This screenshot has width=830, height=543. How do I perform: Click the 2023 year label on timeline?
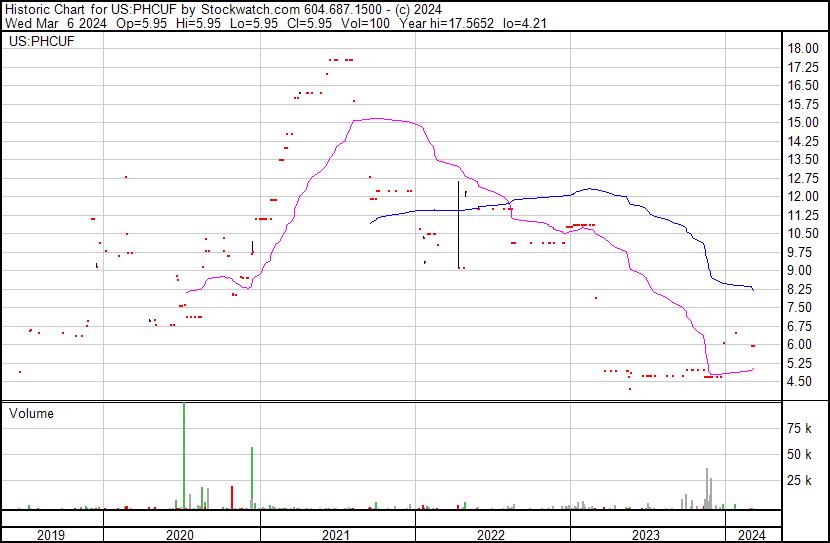point(646,535)
